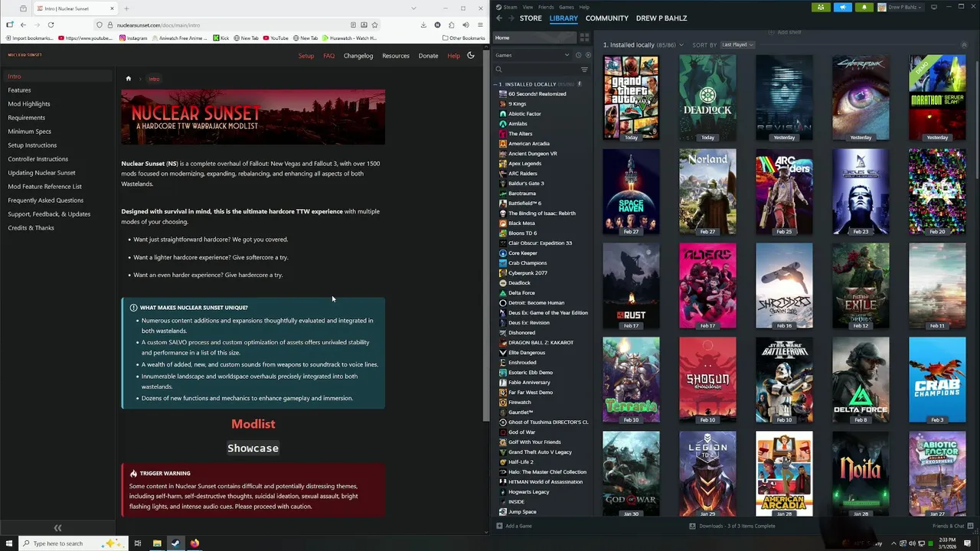The width and height of the screenshot is (980, 551).
Task: Open Steam friends activity green icon
Action: 821,7
